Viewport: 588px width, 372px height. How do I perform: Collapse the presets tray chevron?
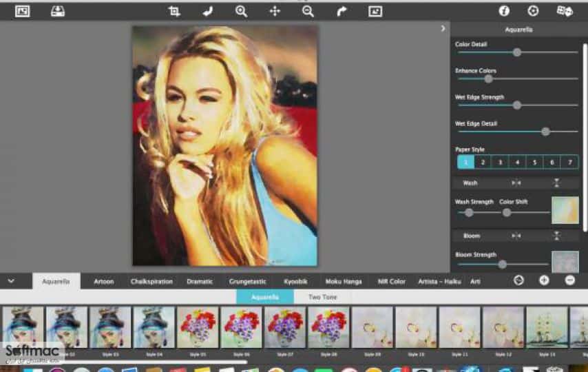11,281
